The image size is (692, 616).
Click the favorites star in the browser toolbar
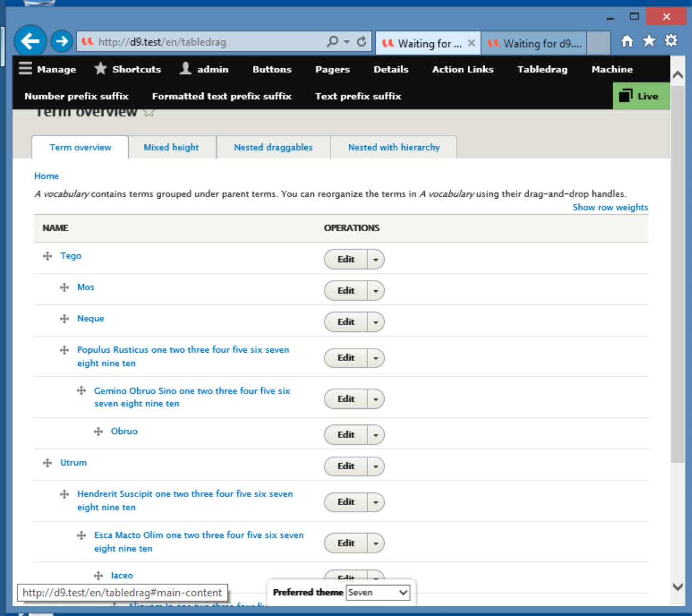[x=648, y=41]
